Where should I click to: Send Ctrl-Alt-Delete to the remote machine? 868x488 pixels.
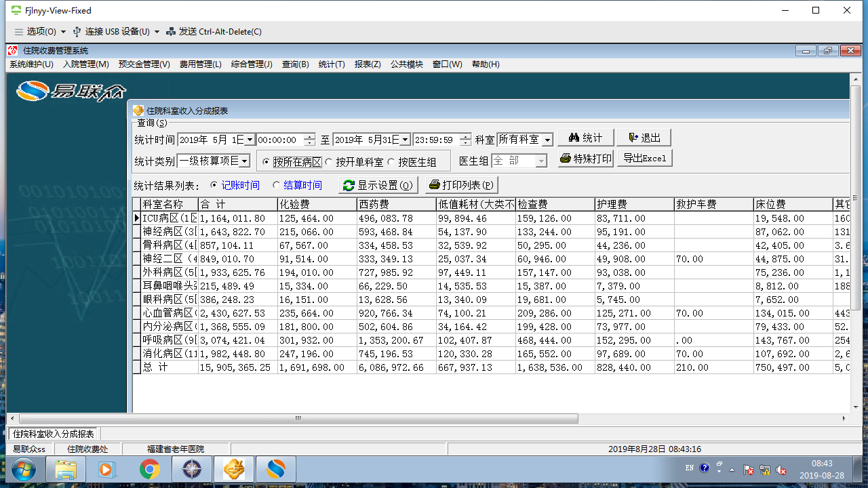click(214, 31)
